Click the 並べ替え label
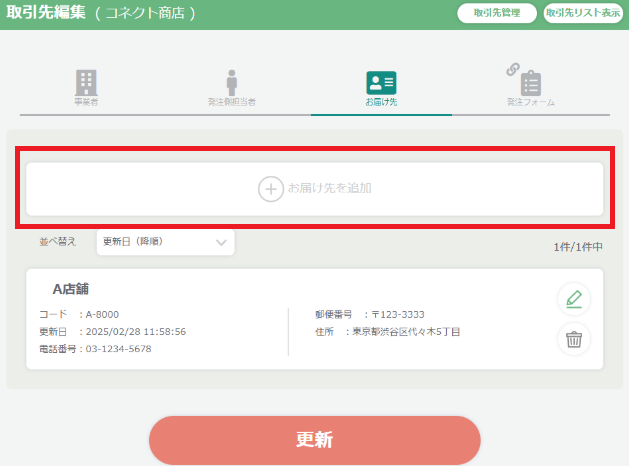Image resolution: width=629 pixels, height=466 pixels. 57,241
